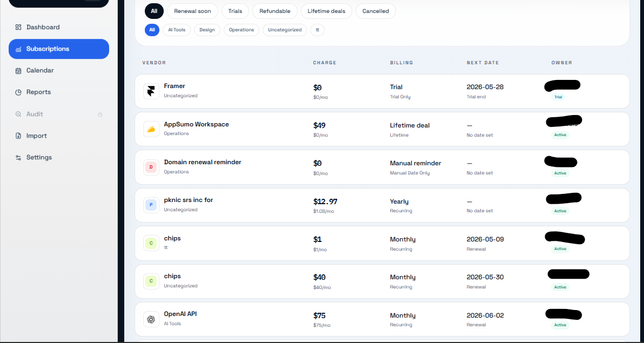The image size is (644, 343).
Task: Filter by Uncategorized category chip
Action: click(285, 30)
